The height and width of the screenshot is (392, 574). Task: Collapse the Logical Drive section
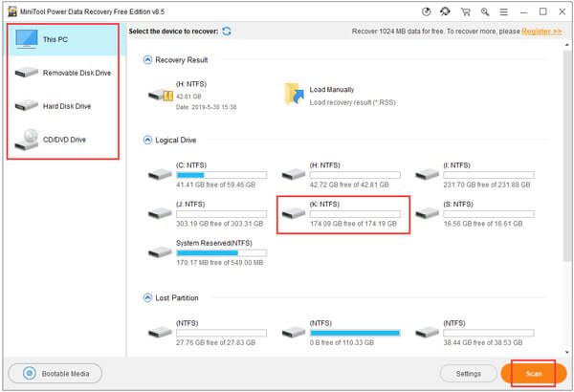coord(147,140)
